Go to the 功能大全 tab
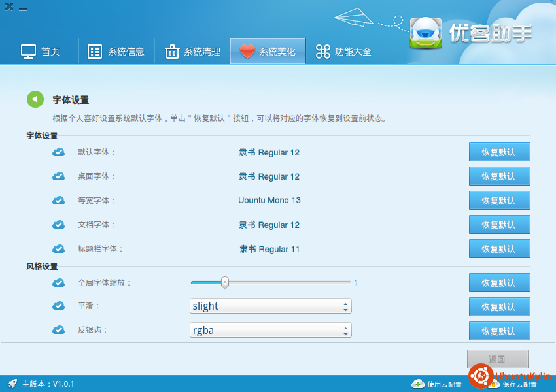The height and width of the screenshot is (392, 556). pyautogui.click(x=343, y=52)
